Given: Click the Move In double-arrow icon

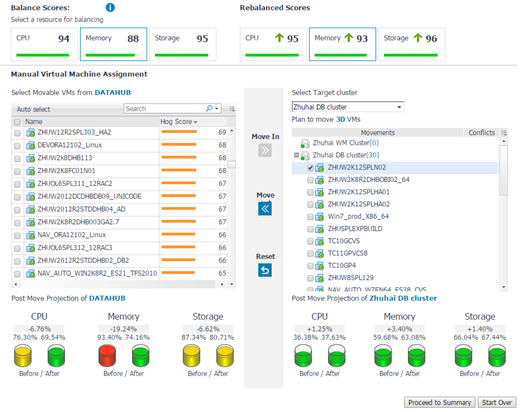Looking at the screenshot, I should (265, 150).
